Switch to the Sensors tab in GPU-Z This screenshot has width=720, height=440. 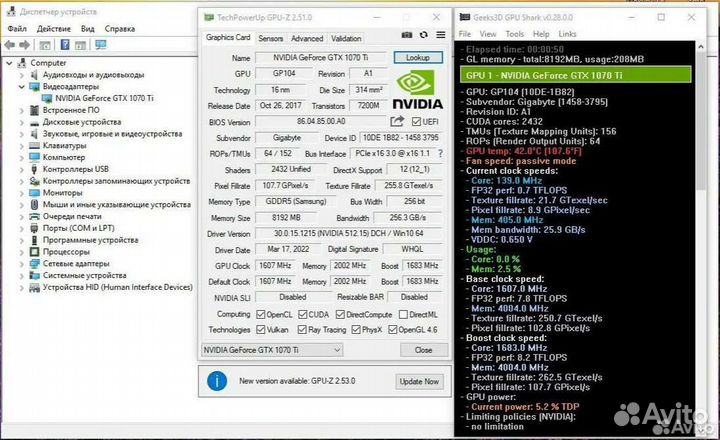coord(270,39)
